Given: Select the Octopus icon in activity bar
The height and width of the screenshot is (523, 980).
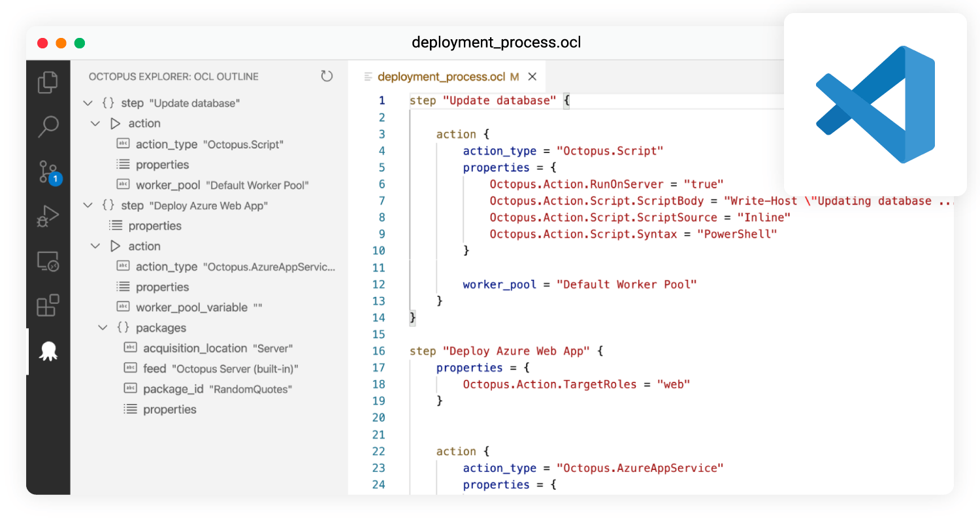Looking at the screenshot, I should coord(48,351).
